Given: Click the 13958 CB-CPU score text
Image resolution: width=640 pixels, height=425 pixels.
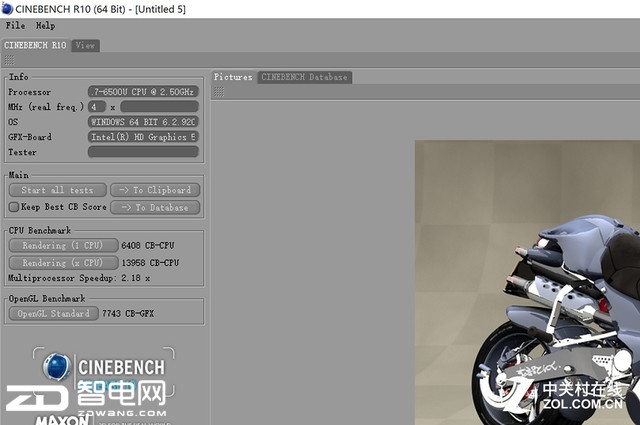Looking at the screenshot, I should (x=150, y=263).
